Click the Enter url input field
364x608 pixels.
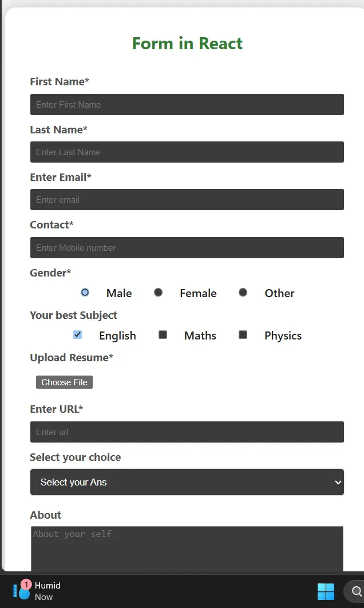point(187,432)
